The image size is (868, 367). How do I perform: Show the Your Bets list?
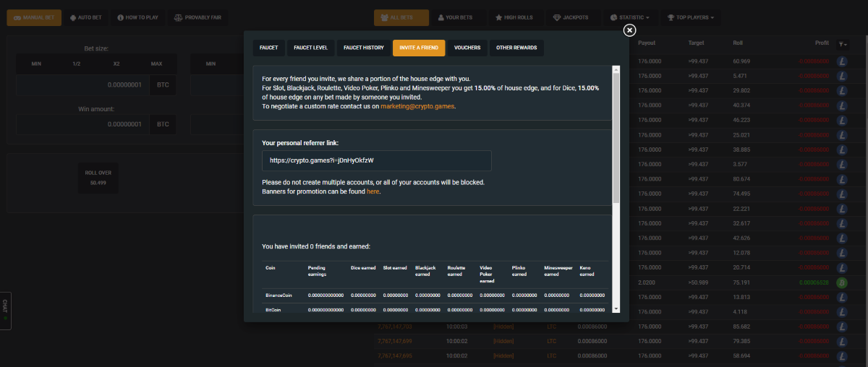click(x=459, y=17)
